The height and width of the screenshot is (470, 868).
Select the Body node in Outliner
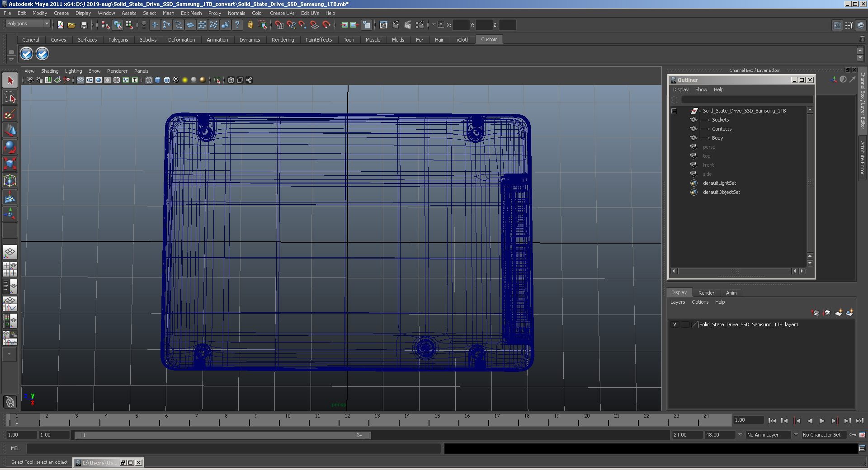717,138
